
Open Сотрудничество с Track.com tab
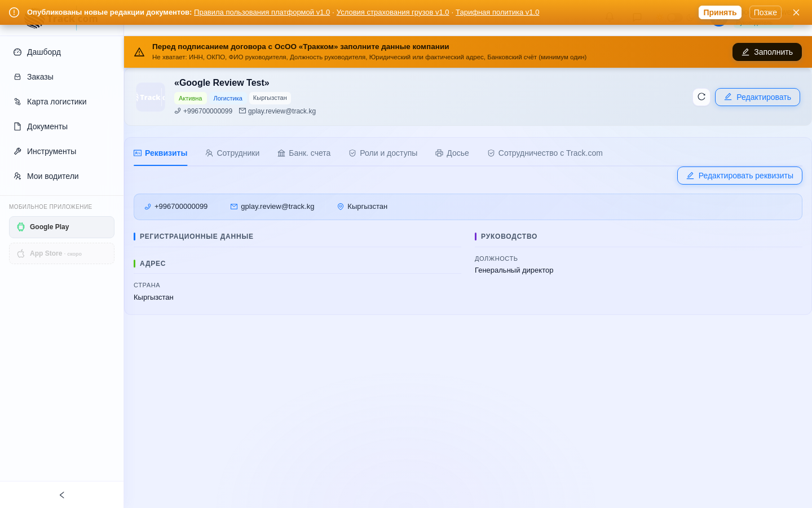(x=545, y=153)
